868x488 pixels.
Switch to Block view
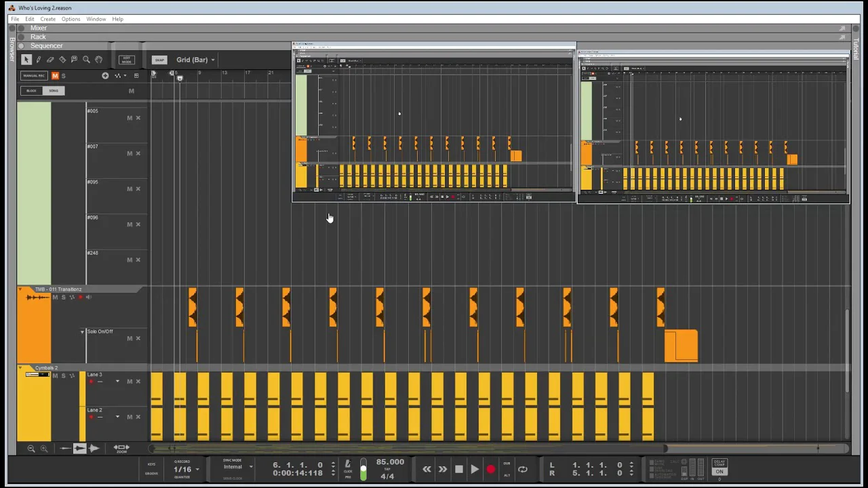(x=31, y=91)
